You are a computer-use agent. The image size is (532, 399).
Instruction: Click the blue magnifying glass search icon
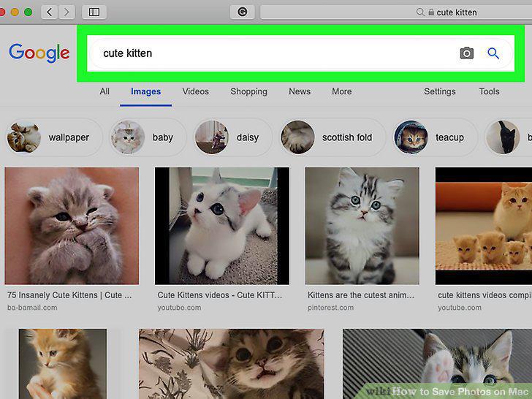tap(493, 53)
